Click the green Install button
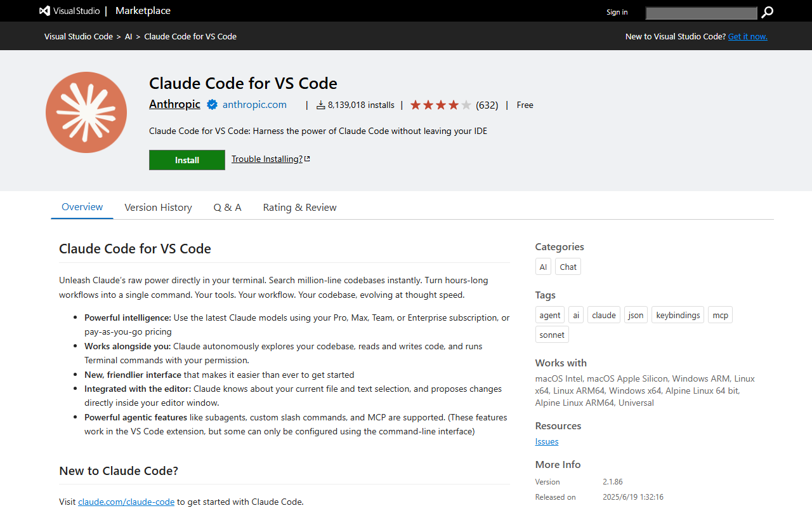Screen dimensions: 812x508 point(187,159)
